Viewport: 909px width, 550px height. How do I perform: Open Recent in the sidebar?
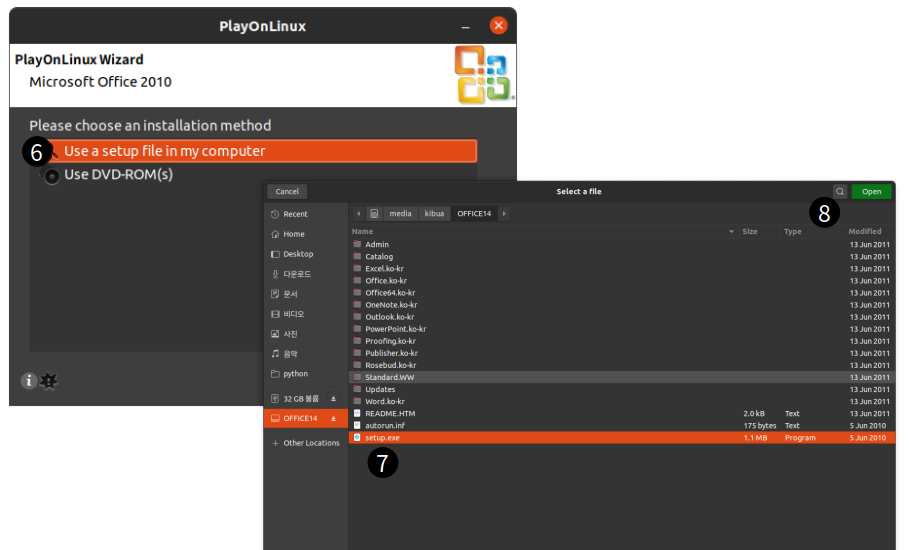(x=306, y=214)
